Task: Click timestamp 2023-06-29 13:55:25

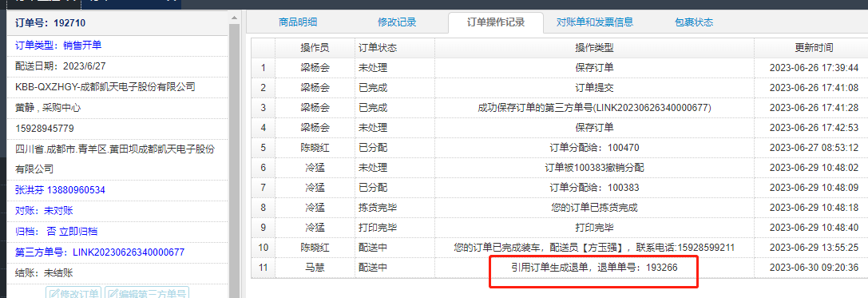Action: pos(814,247)
